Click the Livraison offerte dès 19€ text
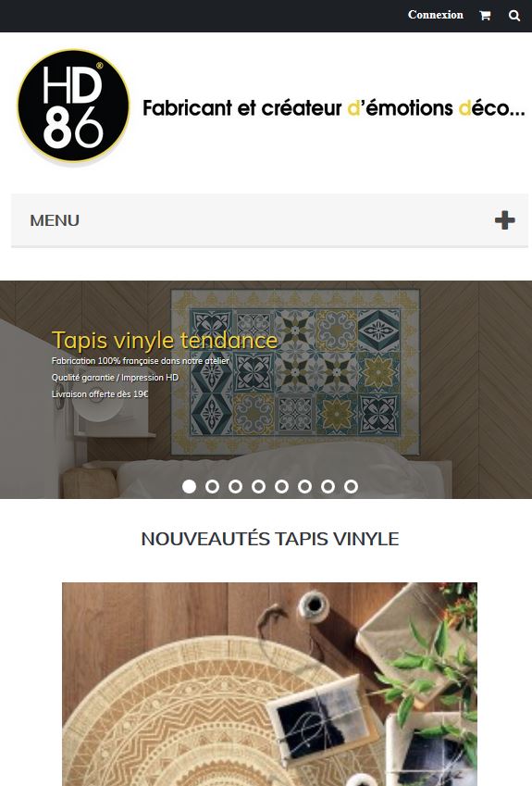532x786 pixels. pyautogui.click(x=100, y=394)
